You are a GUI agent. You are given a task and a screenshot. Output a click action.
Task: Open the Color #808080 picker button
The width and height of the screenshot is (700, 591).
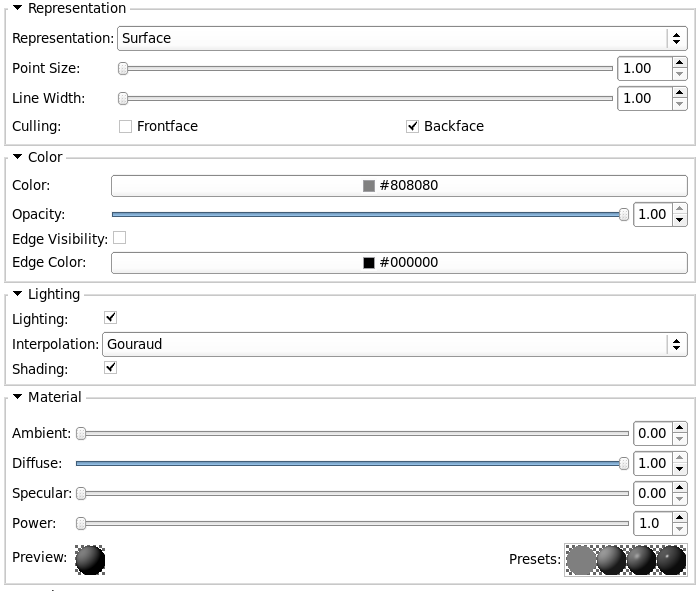click(x=399, y=186)
